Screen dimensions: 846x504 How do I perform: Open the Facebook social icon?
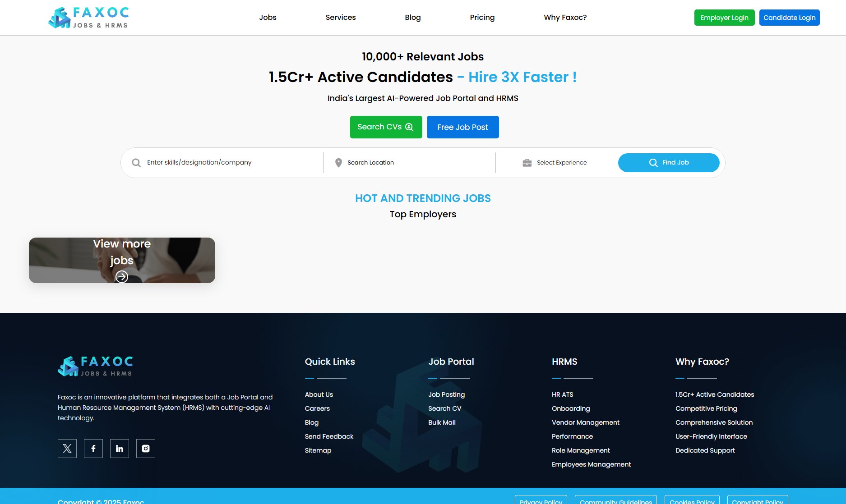click(93, 449)
